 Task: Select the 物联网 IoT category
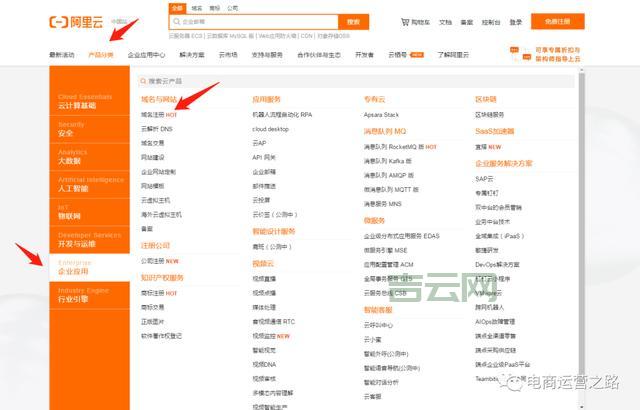pyautogui.click(x=89, y=212)
